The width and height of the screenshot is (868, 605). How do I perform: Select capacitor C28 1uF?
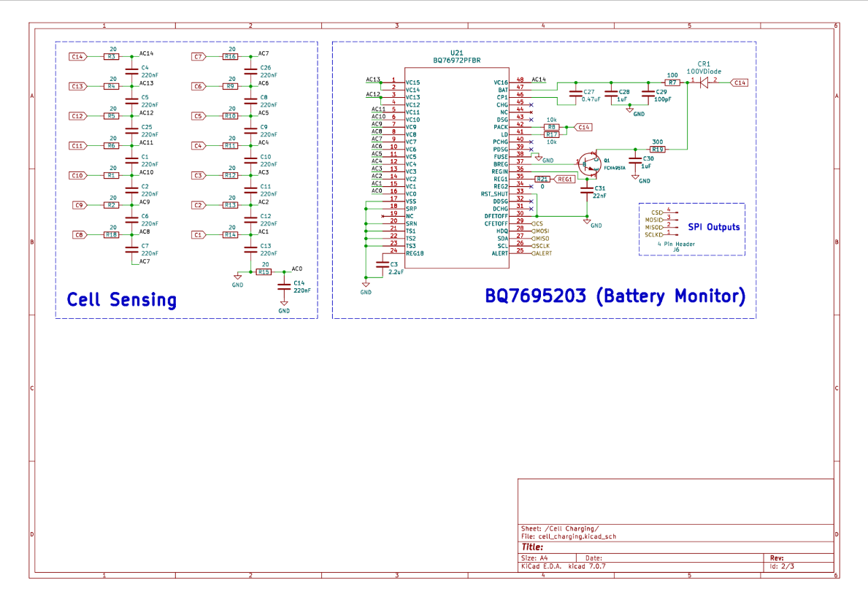click(x=611, y=94)
